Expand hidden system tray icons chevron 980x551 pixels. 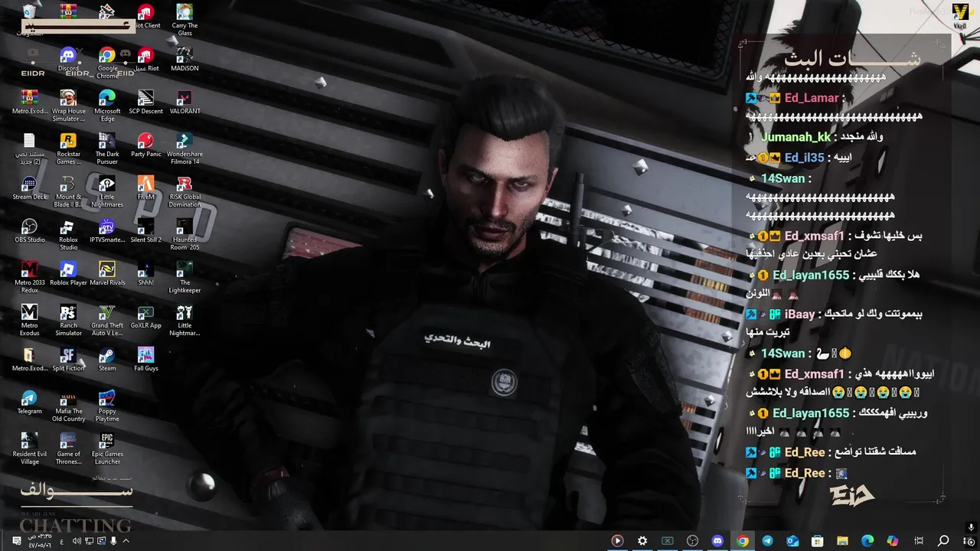(126, 541)
